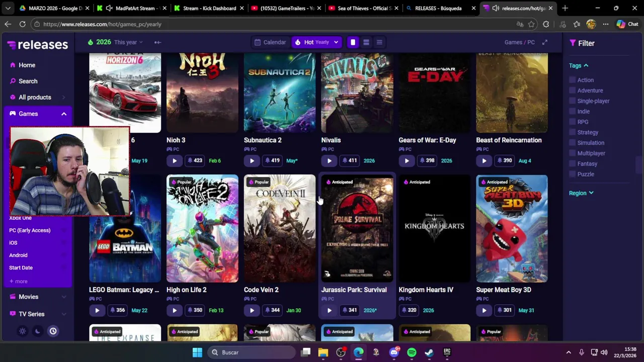The height and width of the screenshot is (362, 644).
Task: Check the Multiplayer tag
Action: [572, 153]
